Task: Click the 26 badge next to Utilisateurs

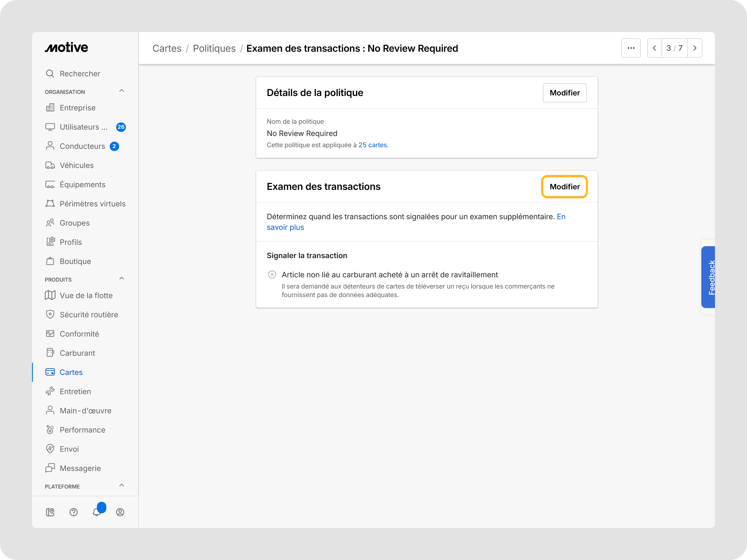Action: 121,127
